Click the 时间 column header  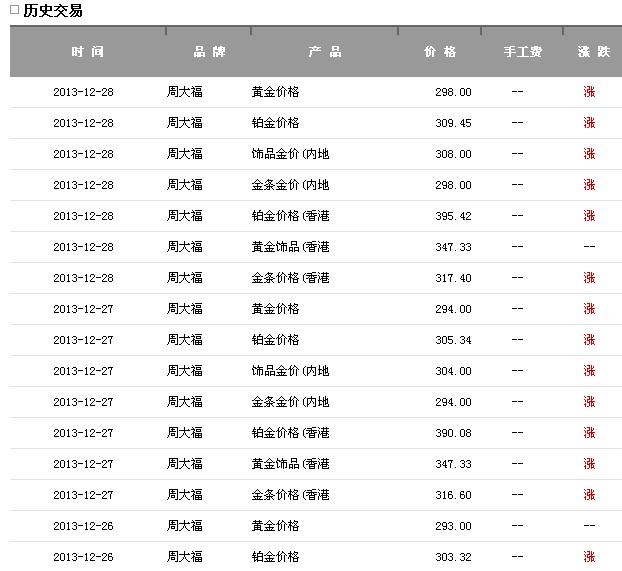pos(88,52)
